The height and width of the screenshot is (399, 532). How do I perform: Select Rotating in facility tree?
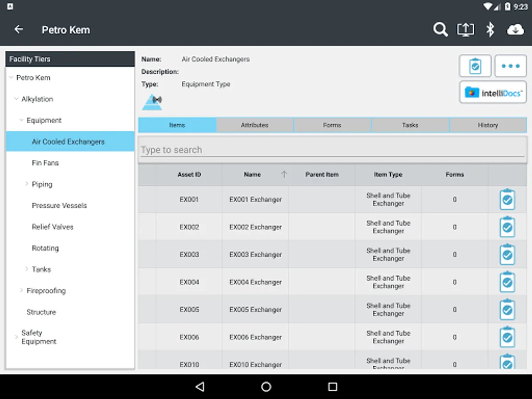(x=45, y=248)
